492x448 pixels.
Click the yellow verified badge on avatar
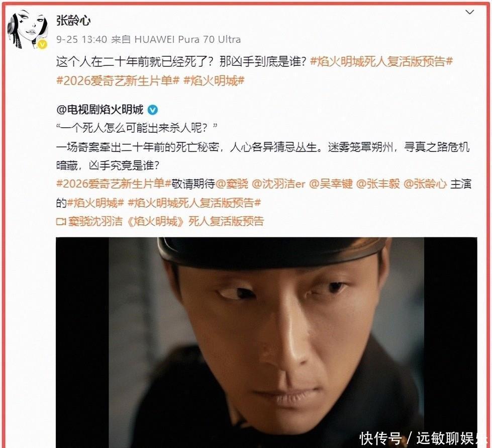pos(42,44)
